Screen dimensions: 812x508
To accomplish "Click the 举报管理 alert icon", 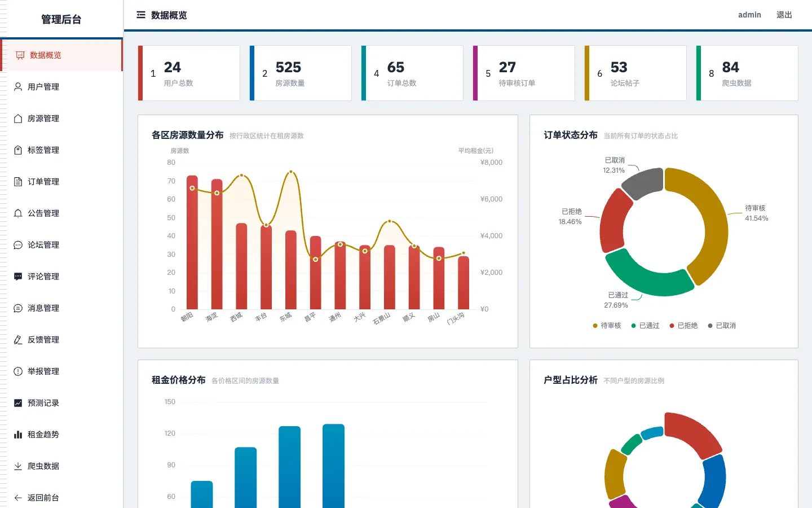I will (18, 371).
